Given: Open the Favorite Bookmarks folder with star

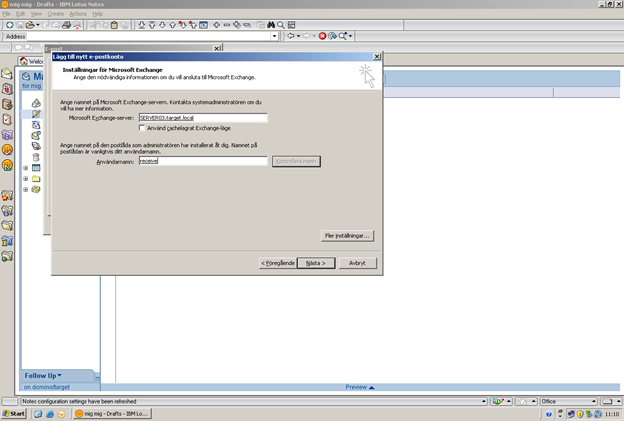Looking at the screenshot, I should (x=7, y=195).
